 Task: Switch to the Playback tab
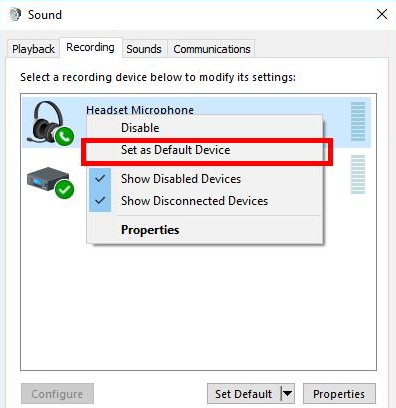coord(33,49)
